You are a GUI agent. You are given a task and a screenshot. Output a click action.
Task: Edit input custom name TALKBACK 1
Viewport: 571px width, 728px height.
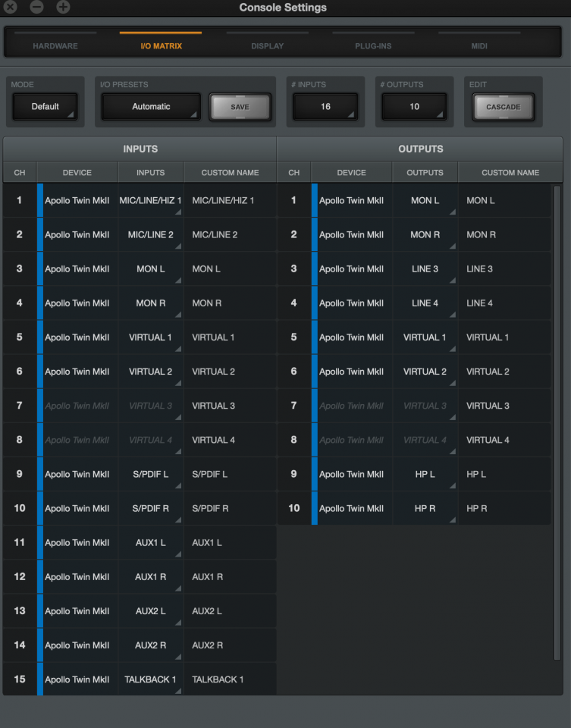pos(231,679)
